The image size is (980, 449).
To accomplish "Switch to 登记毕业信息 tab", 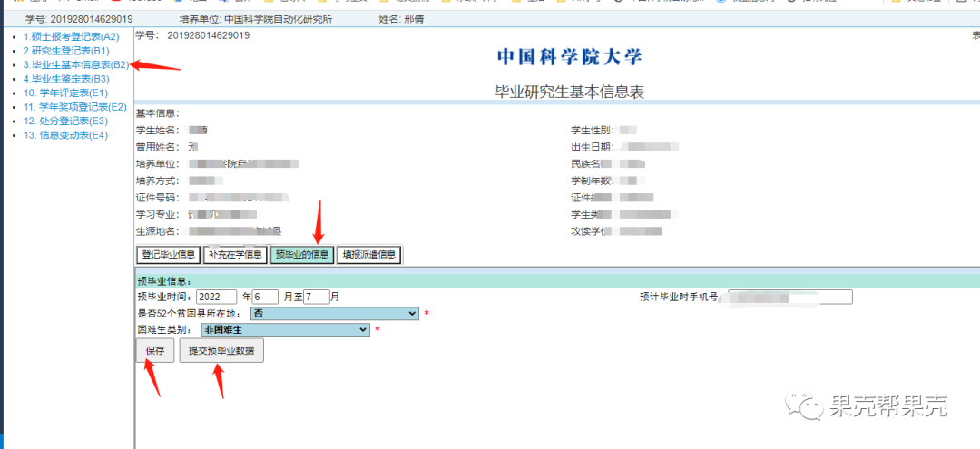I will (x=168, y=255).
